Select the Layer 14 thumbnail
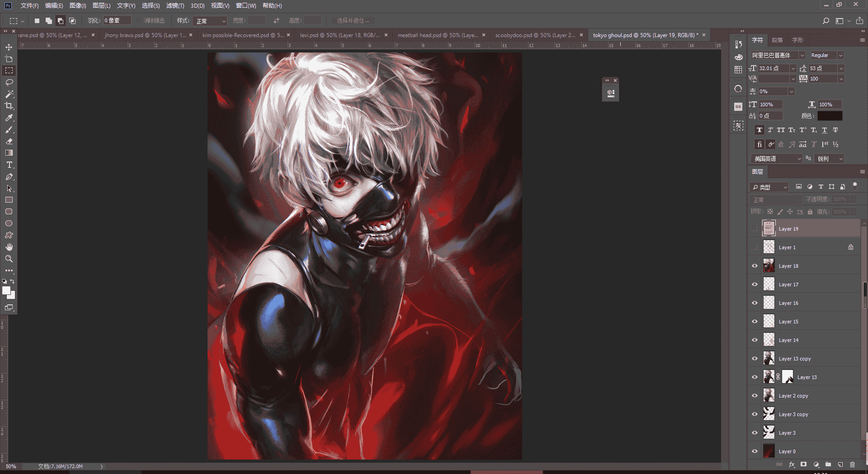The height and width of the screenshot is (474, 868). [x=769, y=340]
